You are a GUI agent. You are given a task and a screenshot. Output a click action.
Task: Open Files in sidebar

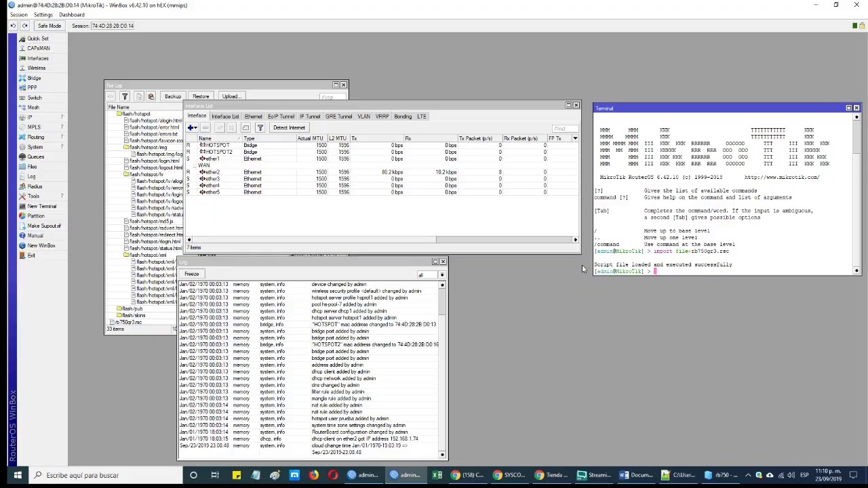click(x=32, y=167)
